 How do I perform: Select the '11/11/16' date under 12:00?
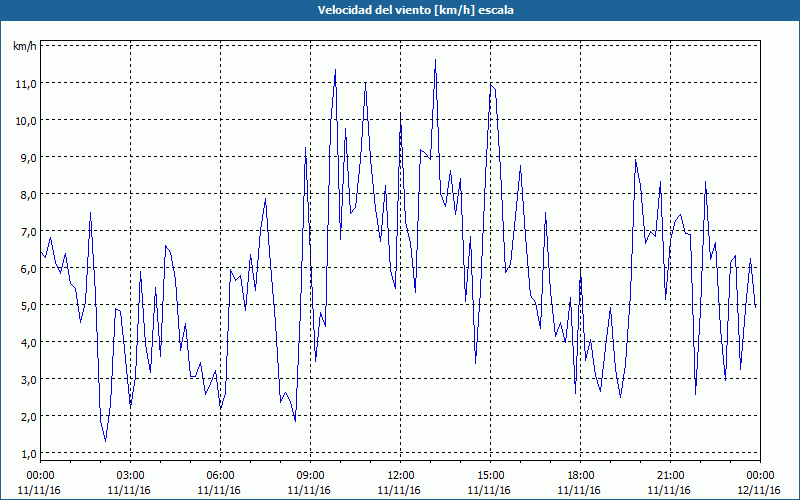pyautogui.click(x=399, y=490)
